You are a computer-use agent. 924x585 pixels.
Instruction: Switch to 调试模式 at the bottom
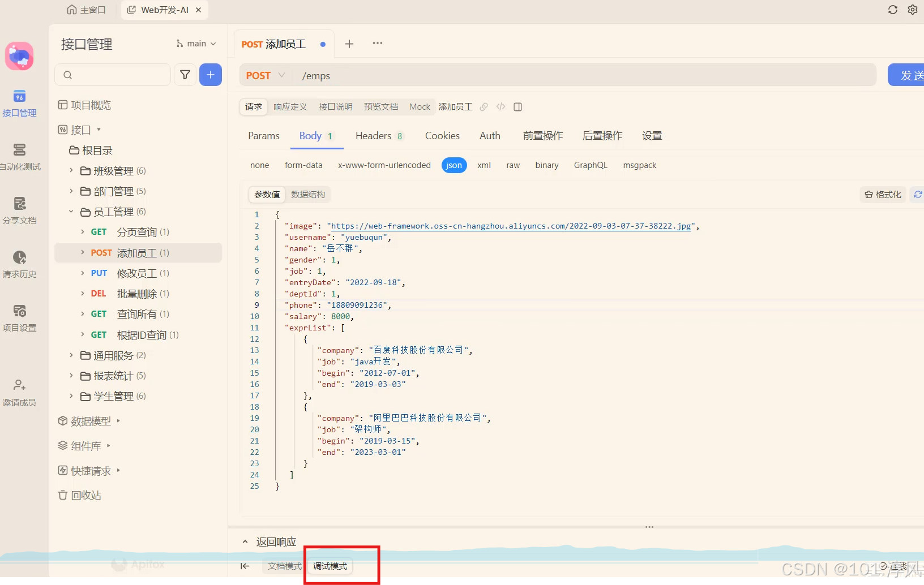328,566
